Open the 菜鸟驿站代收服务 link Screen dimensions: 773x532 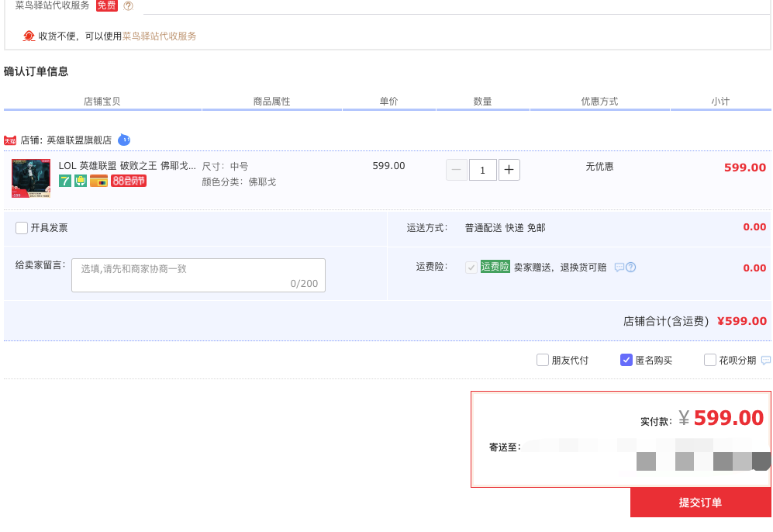point(159,36)
